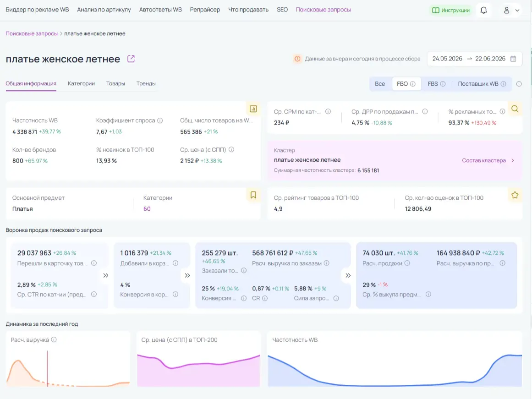The height and width of the screenshot is (399, 532).
Task: Click info icon beside Ср. CPM по кат
Action: click(328, 112)
